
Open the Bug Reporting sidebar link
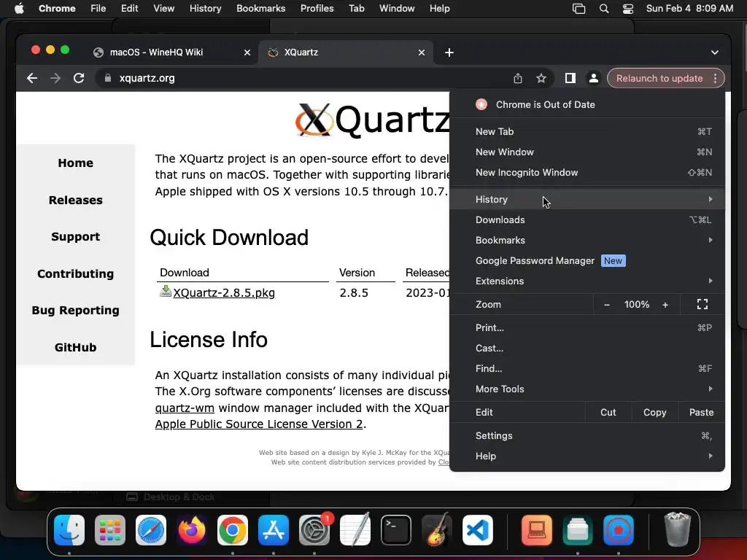click(x=76, y=311)
